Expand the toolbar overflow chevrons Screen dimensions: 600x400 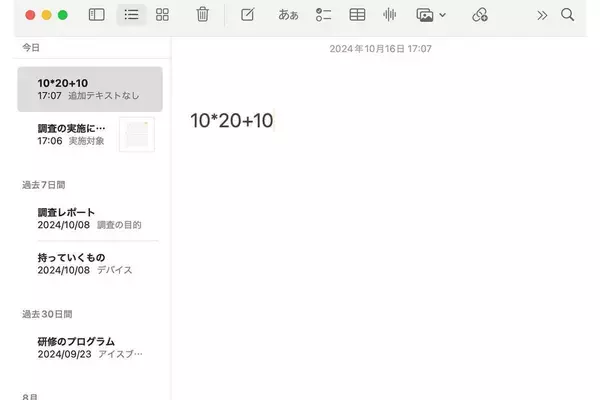tap(542, 15)
